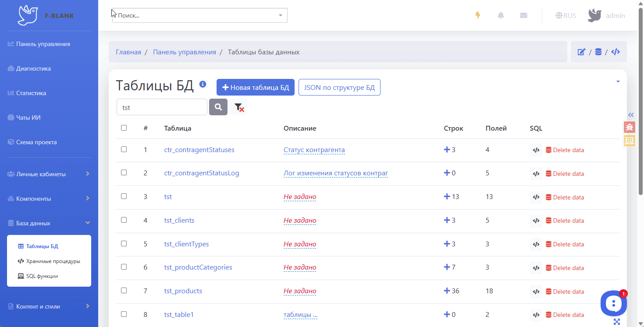Open the tst_productCategories table link
The image size is (644, 327).
tap(198, 267)
